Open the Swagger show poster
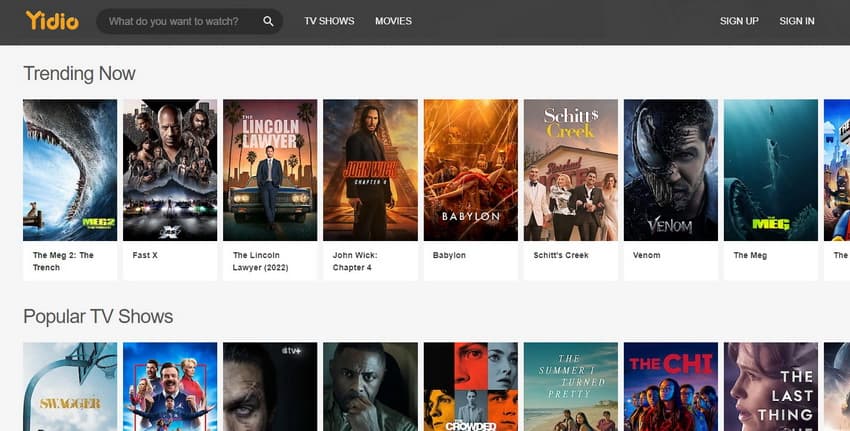This screenshot has height=431, width=850. [70, 387]
